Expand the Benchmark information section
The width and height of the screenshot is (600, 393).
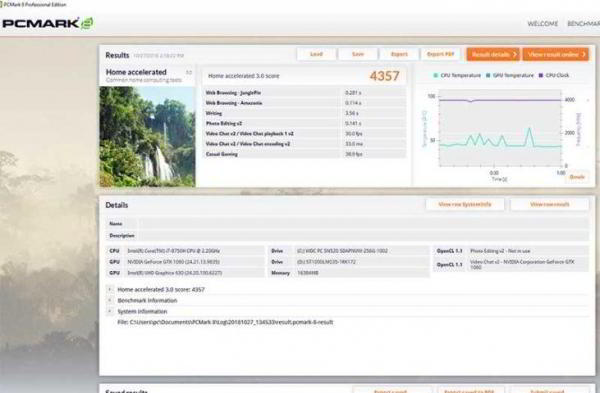[109, 300]
